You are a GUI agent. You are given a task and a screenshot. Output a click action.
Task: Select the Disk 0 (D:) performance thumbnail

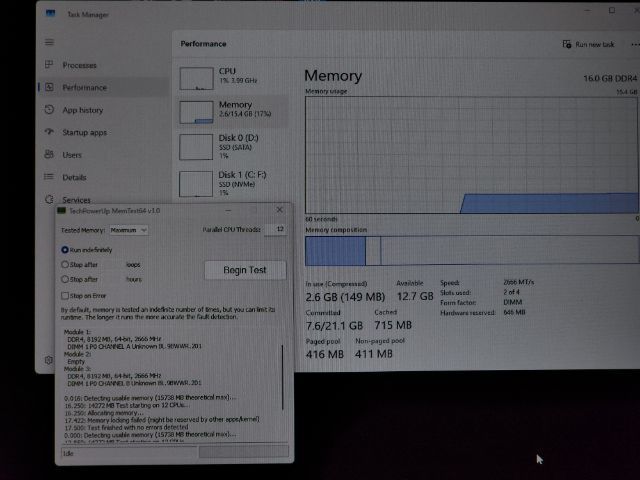(196, 147)
